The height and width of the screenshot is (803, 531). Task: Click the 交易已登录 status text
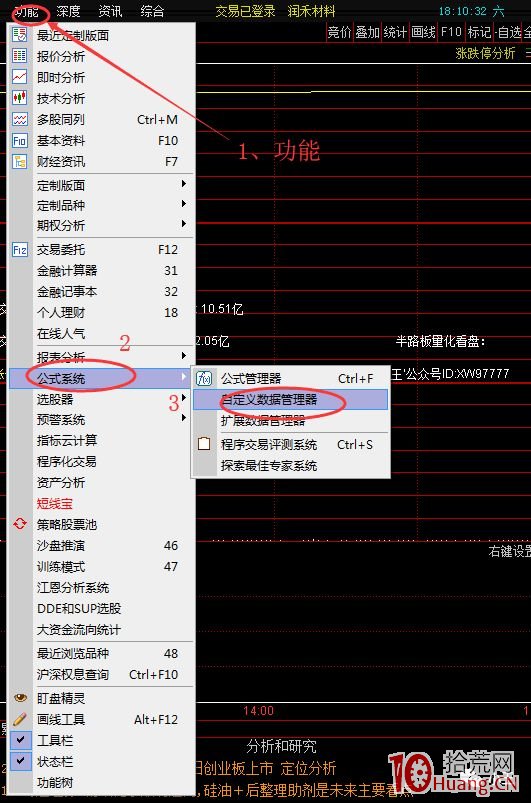tap(245, 11)
